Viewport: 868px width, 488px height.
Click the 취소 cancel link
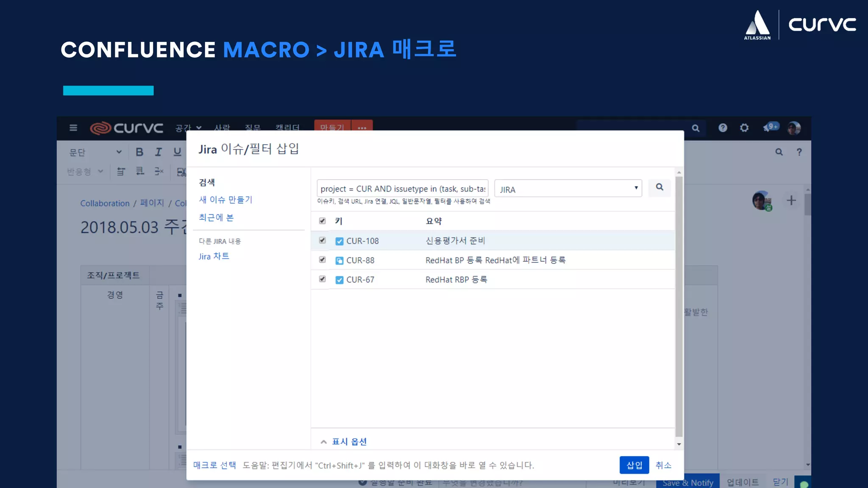663,465
